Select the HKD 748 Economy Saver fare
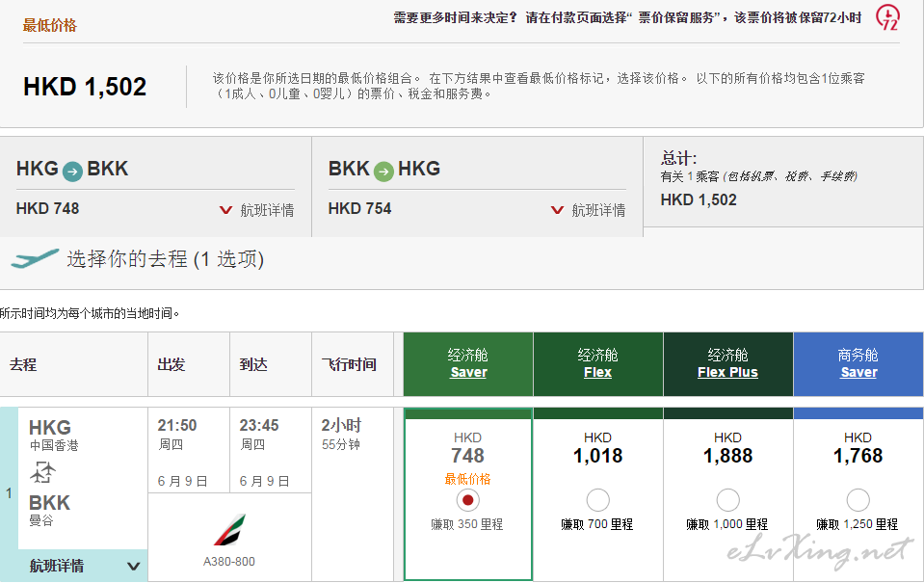Screen dimensions: 924x583 [468, 500]
